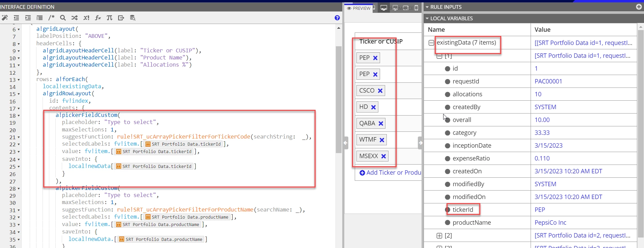
Task: Click the inceptionDate variable row name
Action: point(472,146)
